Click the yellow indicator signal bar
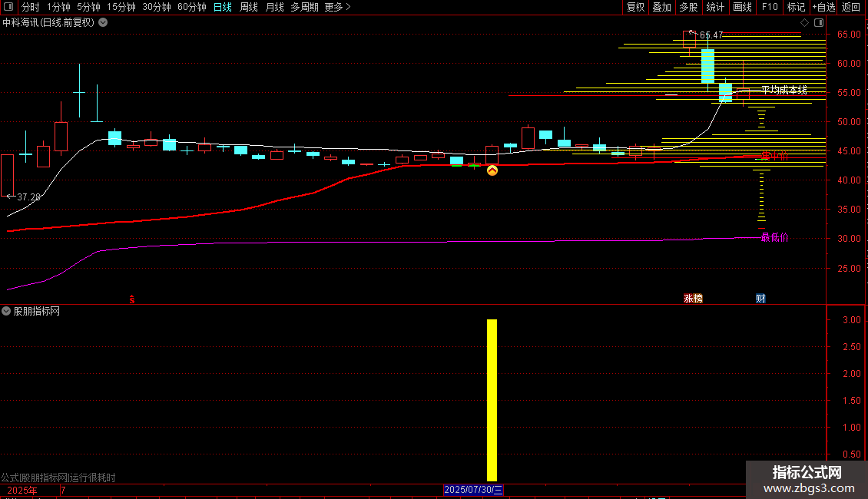This screenshot has height=499, width=868. (492, 400)
